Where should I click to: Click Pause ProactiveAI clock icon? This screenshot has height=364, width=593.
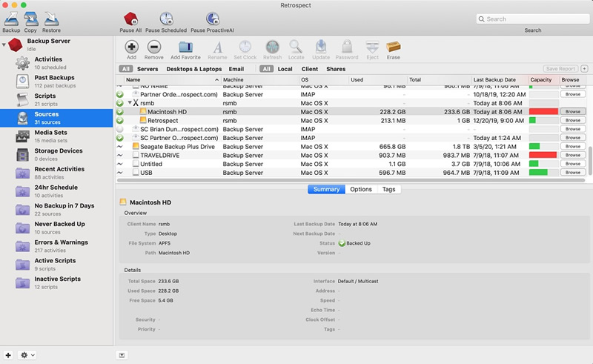pos(213,19)
